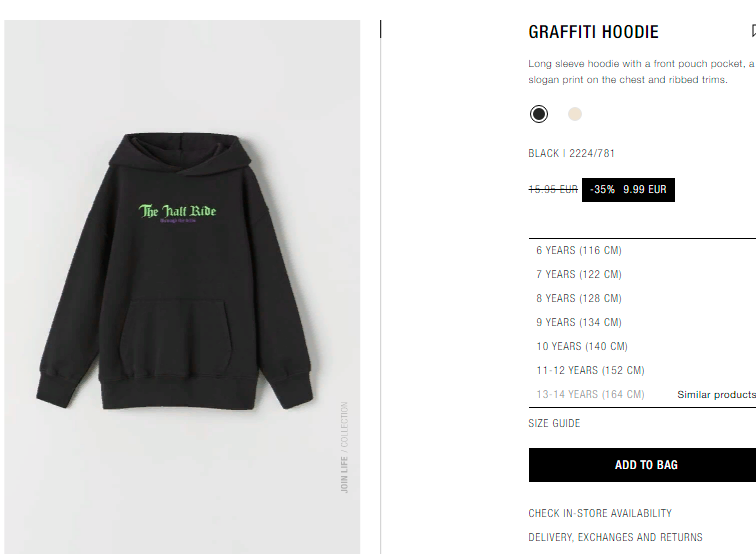Screen dimensions: 756x559
Task: Choose size 7 Years (122 cm)
Action: click(x=642, y=274)
